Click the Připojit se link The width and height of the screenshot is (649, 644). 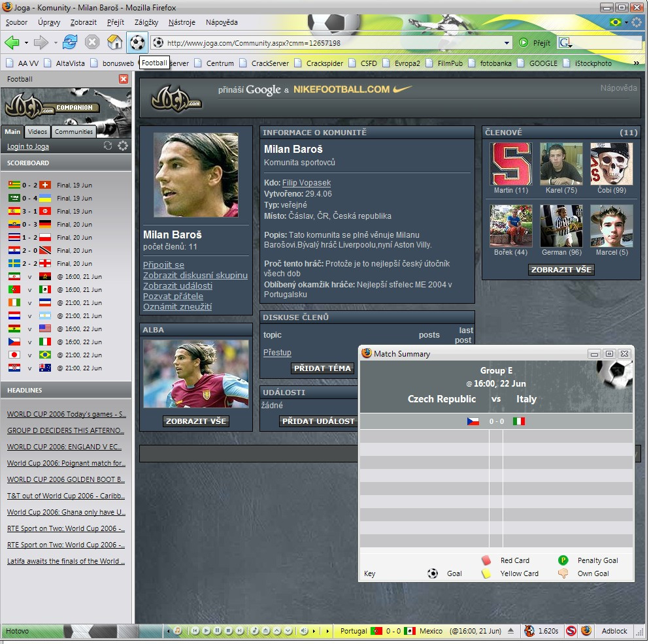163,265
